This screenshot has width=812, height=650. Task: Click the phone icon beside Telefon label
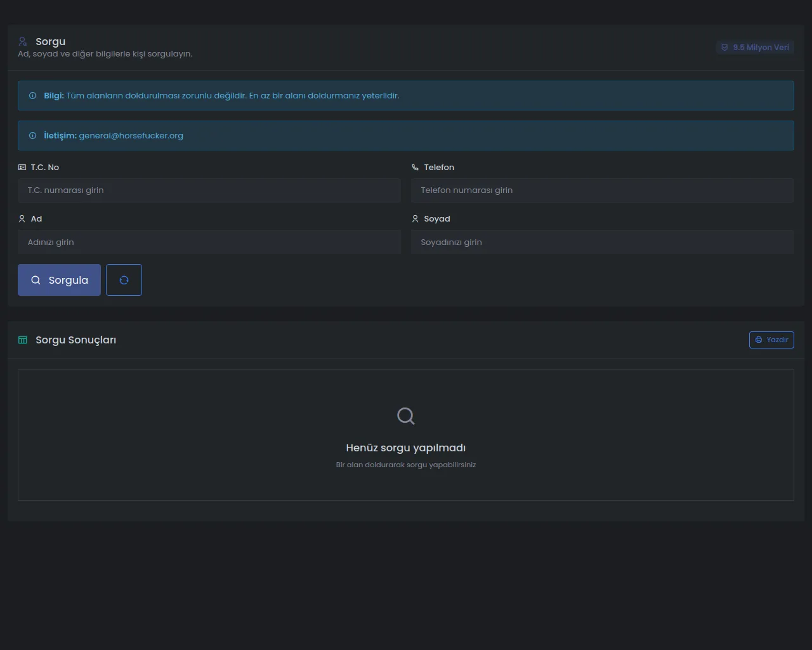[x=416, y=168]
